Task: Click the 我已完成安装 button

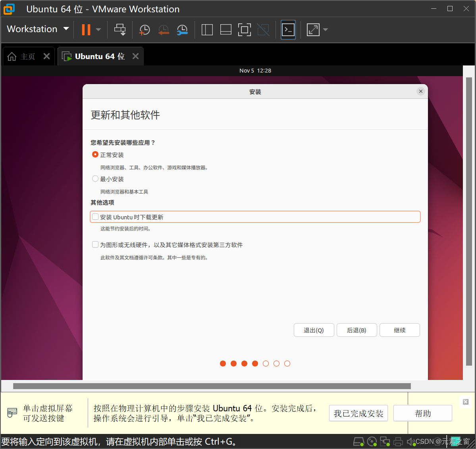Action: click(x=358, y=413)
